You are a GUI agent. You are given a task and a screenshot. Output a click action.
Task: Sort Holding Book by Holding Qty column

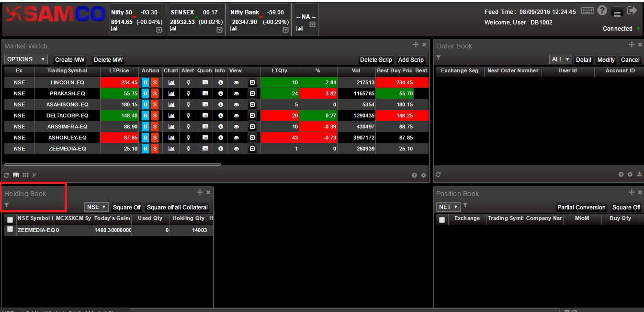(x=189, y=219)
